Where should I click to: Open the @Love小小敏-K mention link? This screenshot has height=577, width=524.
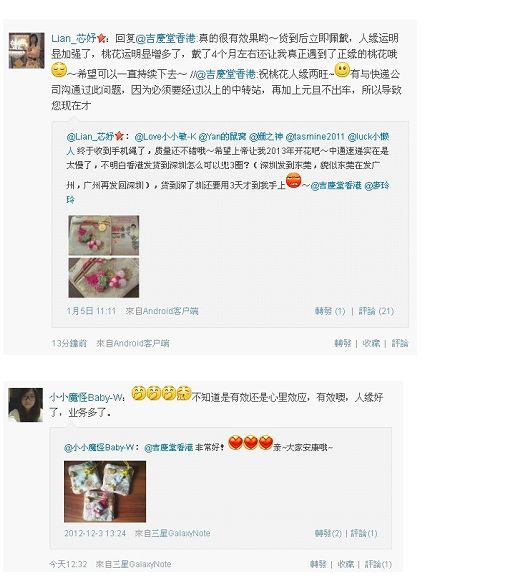[x=165, y=137]
